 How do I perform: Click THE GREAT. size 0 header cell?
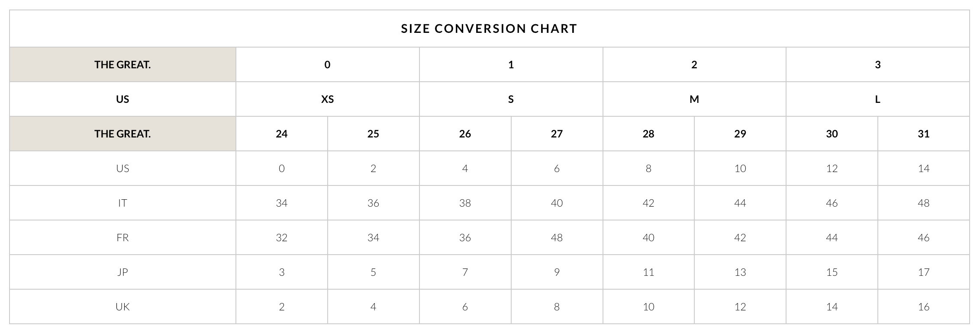click(327, 64)
